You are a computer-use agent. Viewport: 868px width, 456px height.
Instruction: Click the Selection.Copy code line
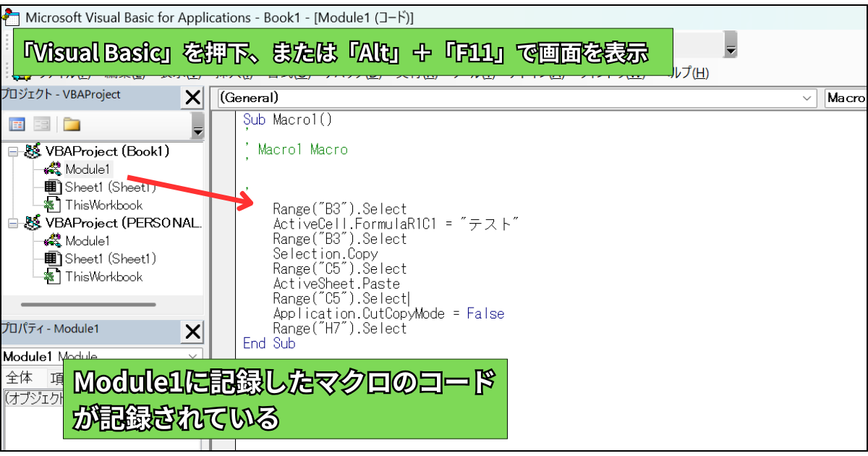coord(325,254)
